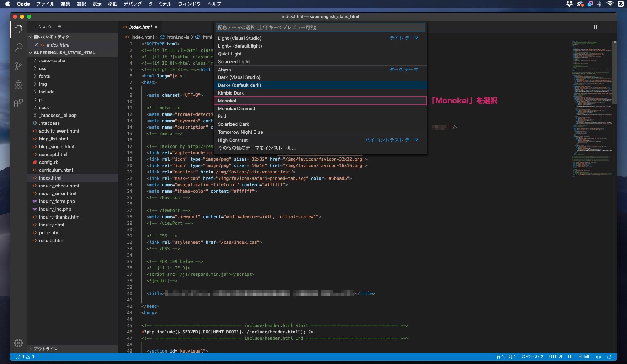Screen dimensions: 627x364
Task: Open price.html in the file tree
Action: [50, 232]
